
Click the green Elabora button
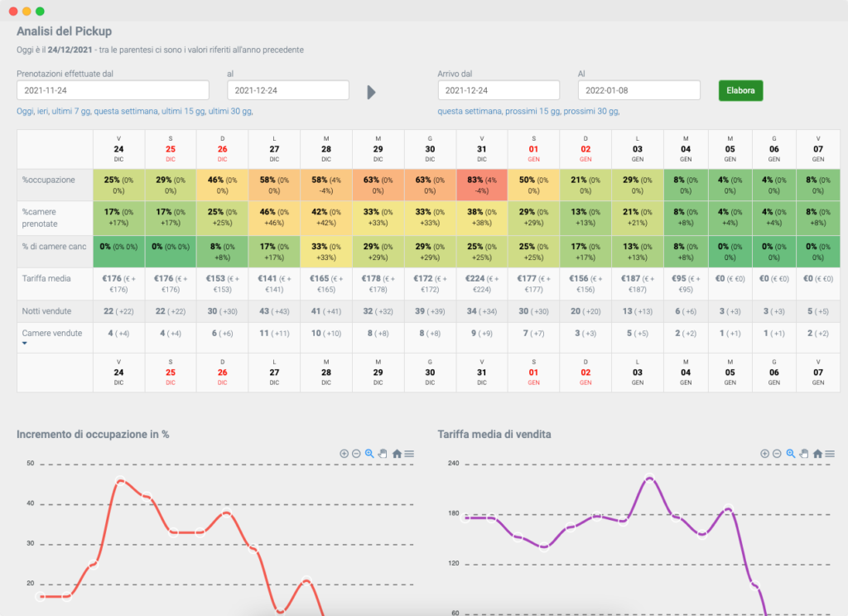(740, 90)
